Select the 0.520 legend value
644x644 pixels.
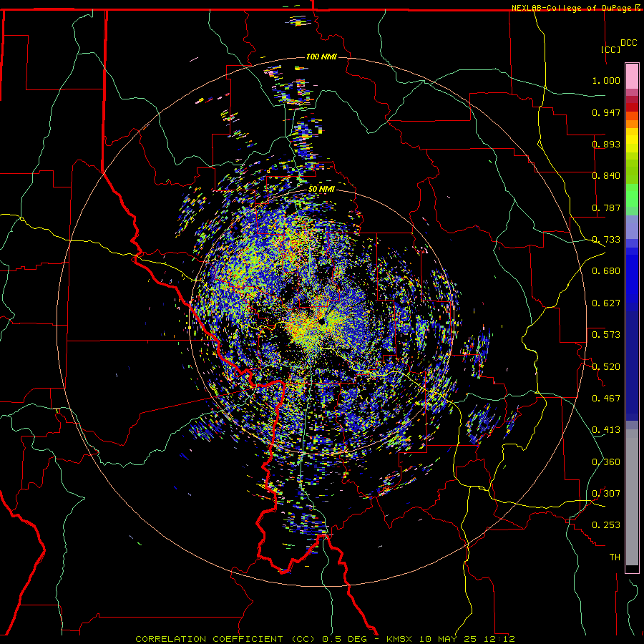pyautogui.click(x=606, y=367)
